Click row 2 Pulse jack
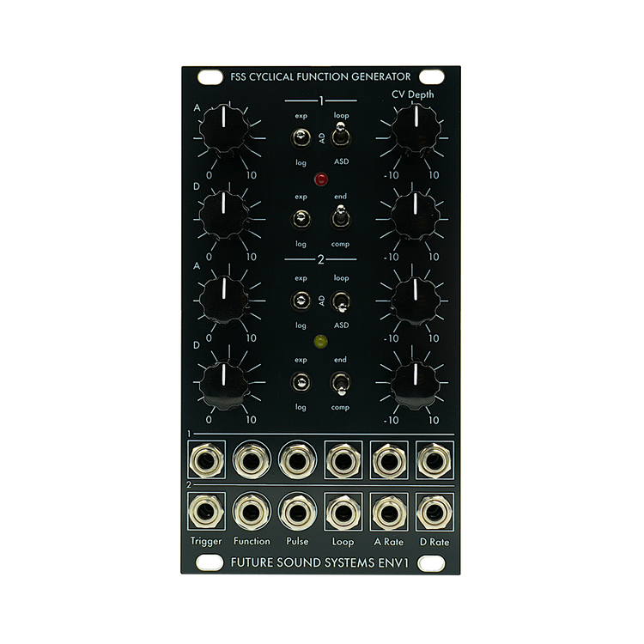 coord(297,512)
